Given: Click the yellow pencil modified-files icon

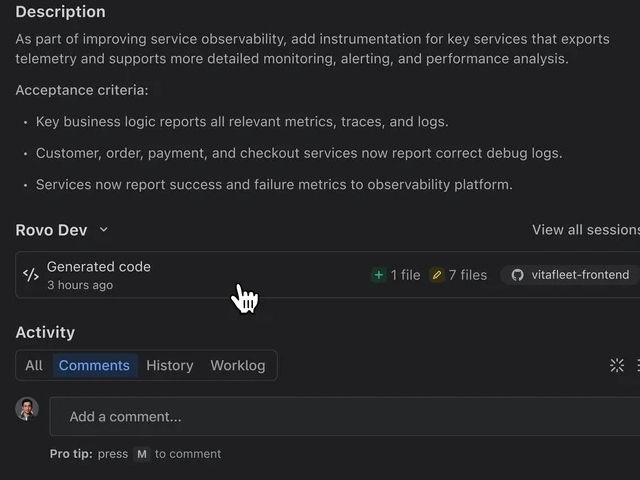Looking at the screenshot, I should pos(437,275).
